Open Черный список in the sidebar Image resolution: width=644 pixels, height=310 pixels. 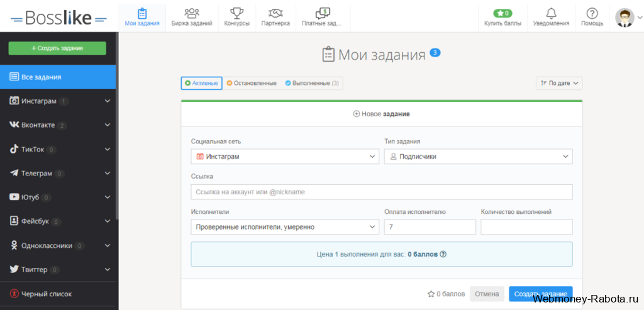tap(58, 294)
